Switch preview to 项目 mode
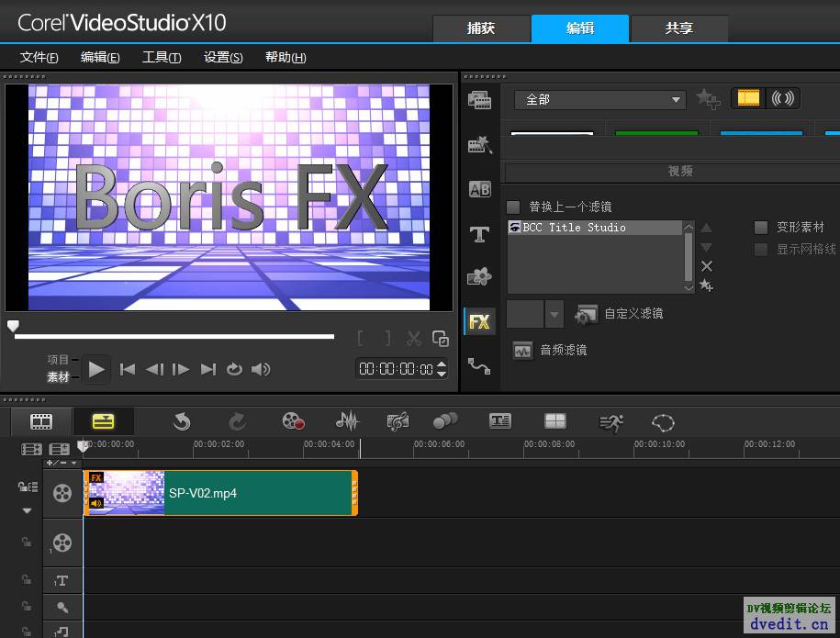The height and width of the screenshot is (638, 840). click(x=58, y=360)
